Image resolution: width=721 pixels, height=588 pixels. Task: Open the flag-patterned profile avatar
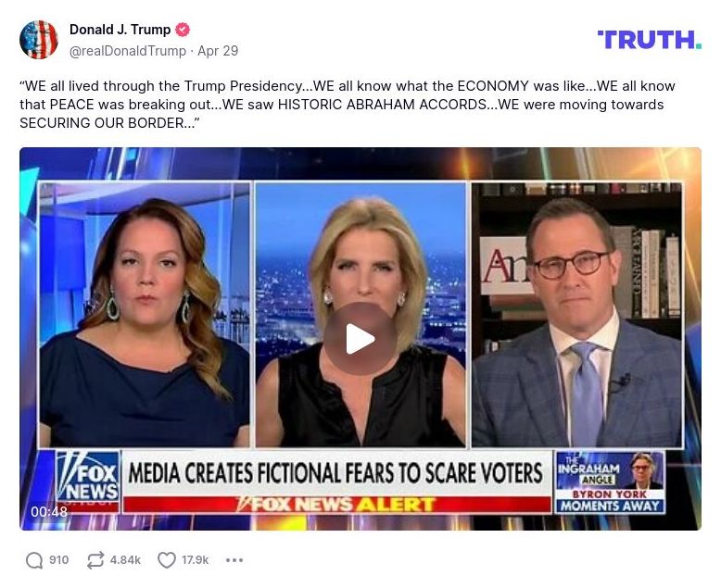click(39, 40)
